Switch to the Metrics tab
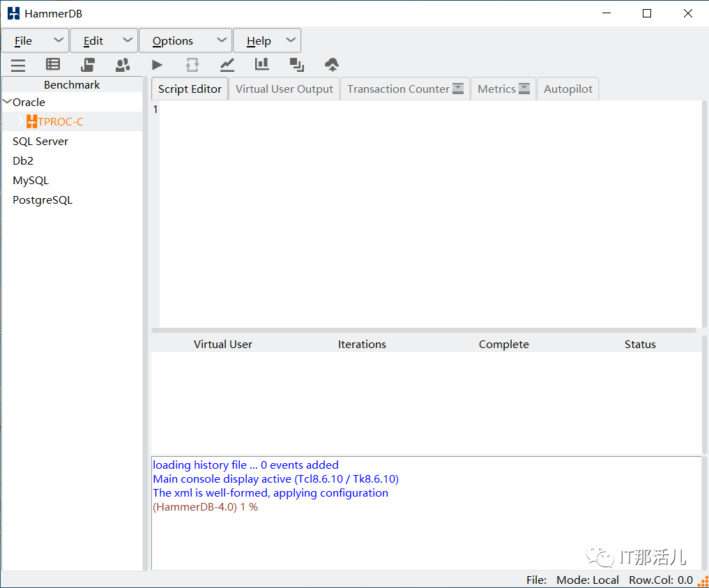 [x=503, y=89]
